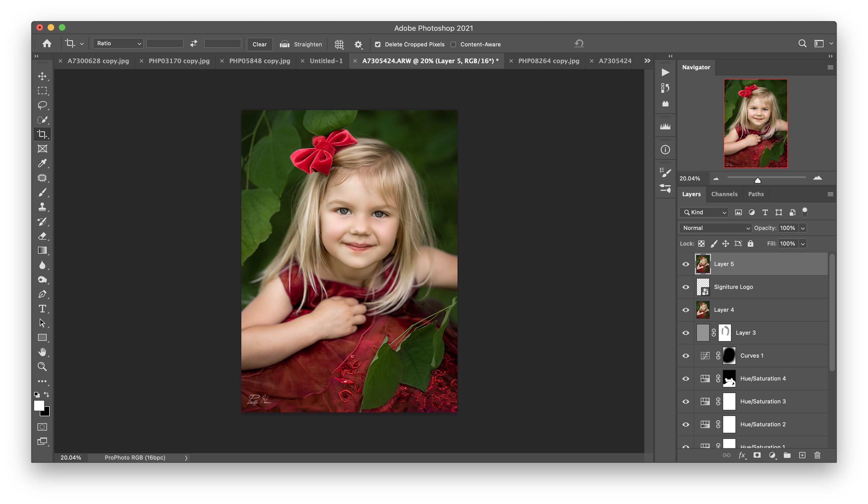The width and height of the screenshot is (868, 504).
Task: Swap width and height ratio values
Action: (x=194, y=43)
